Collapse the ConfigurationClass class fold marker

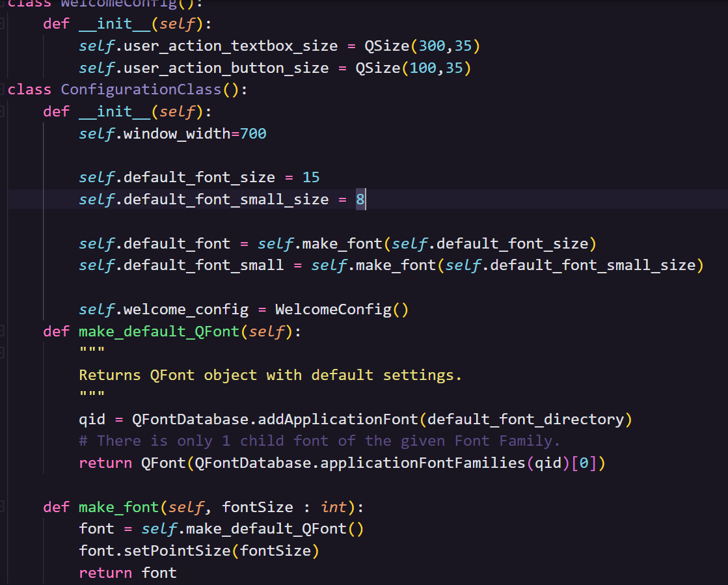(2, 89)
